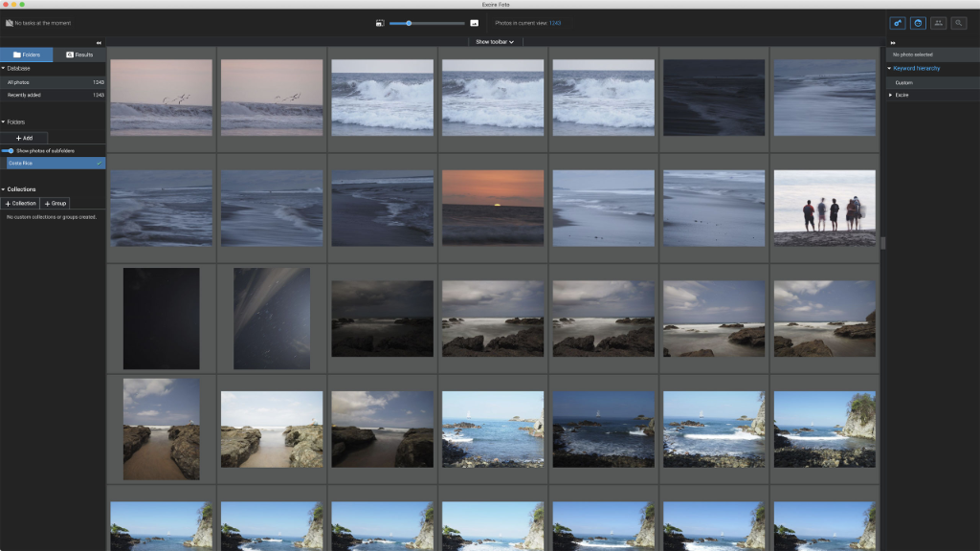The width and height of the screenshot is (980, 551).
Task: Click the small thumbnails icon left of slider
Action: 380,23
